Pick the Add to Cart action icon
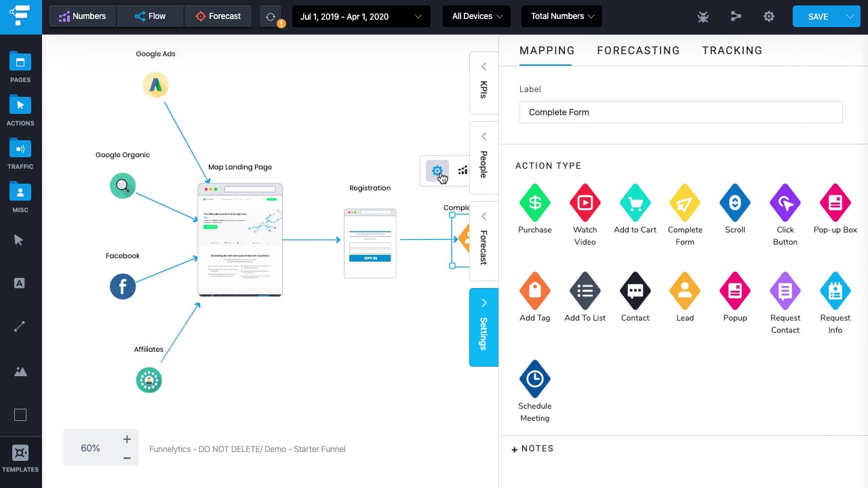 coord(635,202)
